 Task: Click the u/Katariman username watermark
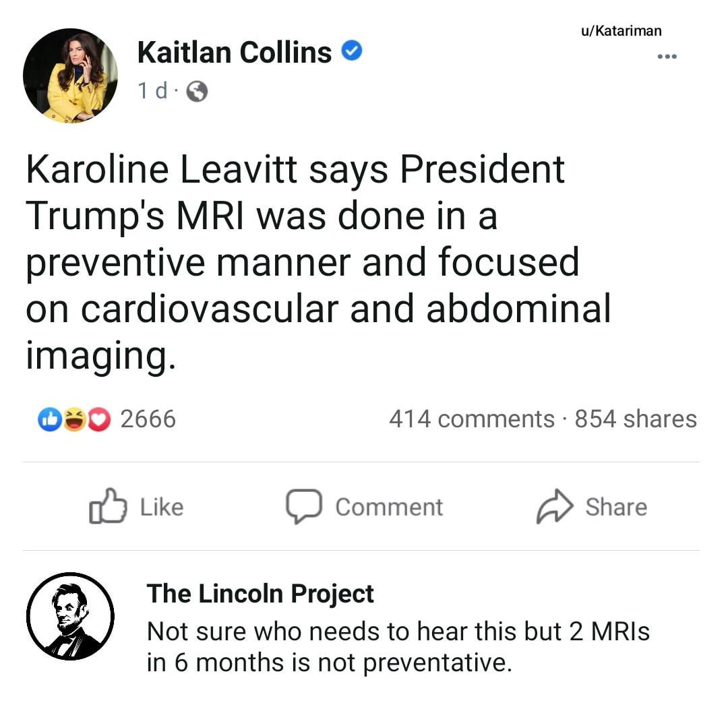click(621, 30)
